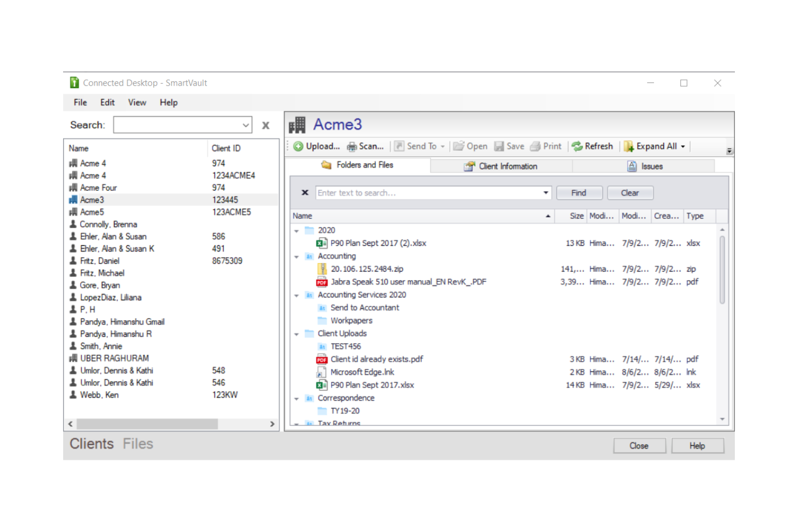Click the client list horizontal scrollbar thumb
The width and height of the screenshot is (798, 532).
pos(147,424)
